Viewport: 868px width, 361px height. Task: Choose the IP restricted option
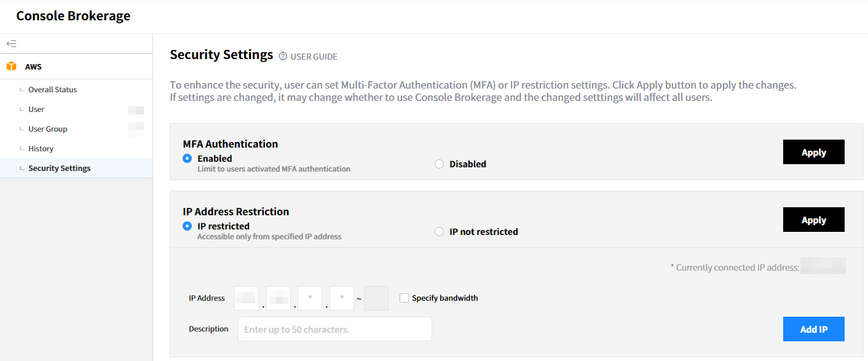point(187,226)
